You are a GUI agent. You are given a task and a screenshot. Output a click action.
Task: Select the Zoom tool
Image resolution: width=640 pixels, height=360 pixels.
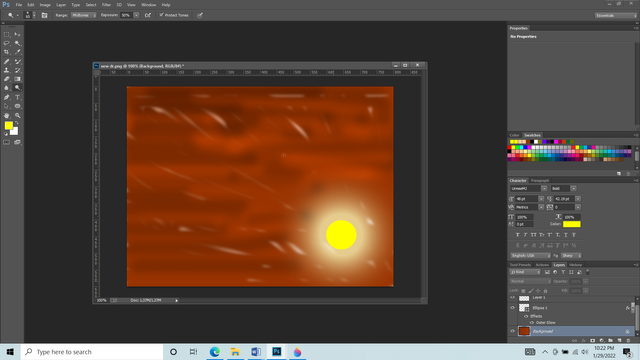coord(18,116)
